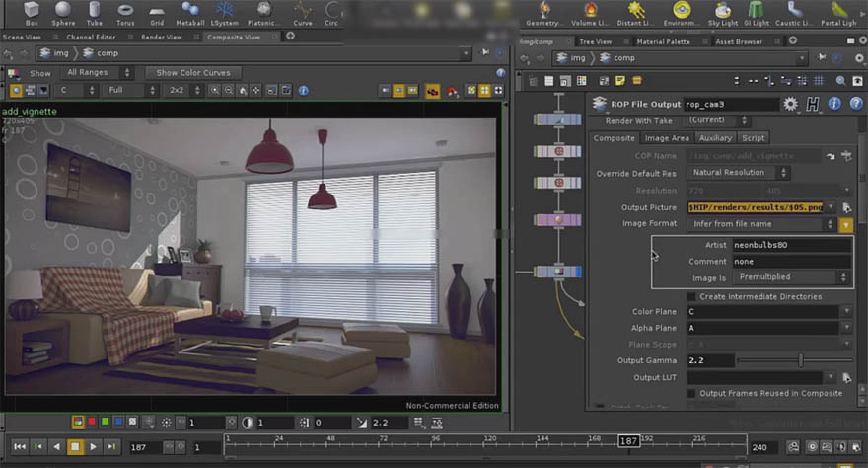
Task: Jump to the first frame
Action: click(x=20, y=447)
